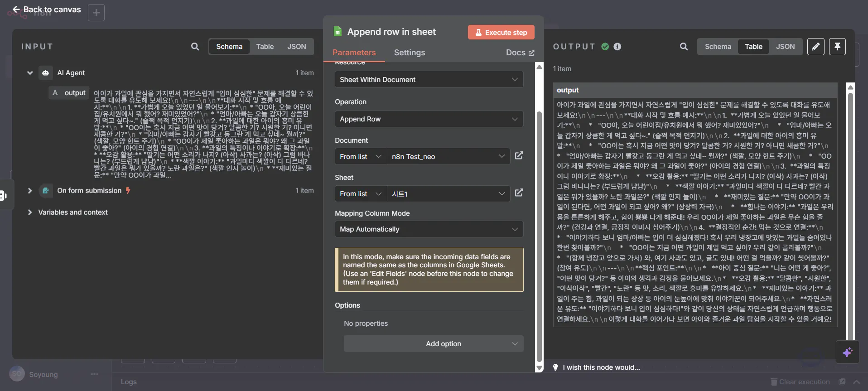868x391 pixels.
Task: Click the Mapping Column Mode label
Action: tap(372, 213)
